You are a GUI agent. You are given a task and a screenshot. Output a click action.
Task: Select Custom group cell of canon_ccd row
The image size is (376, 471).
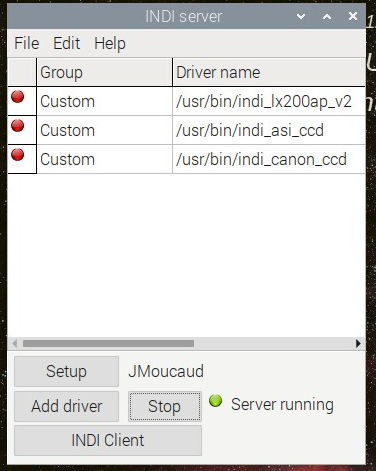104,159
